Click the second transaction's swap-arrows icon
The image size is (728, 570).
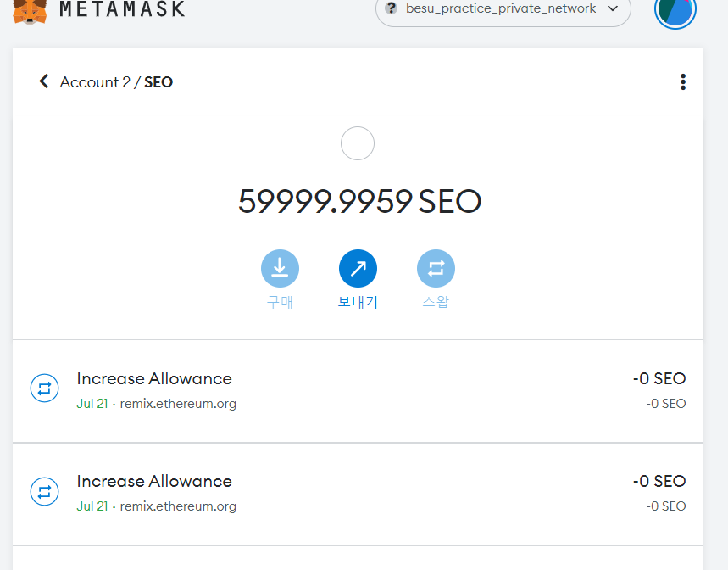(44, 492)
